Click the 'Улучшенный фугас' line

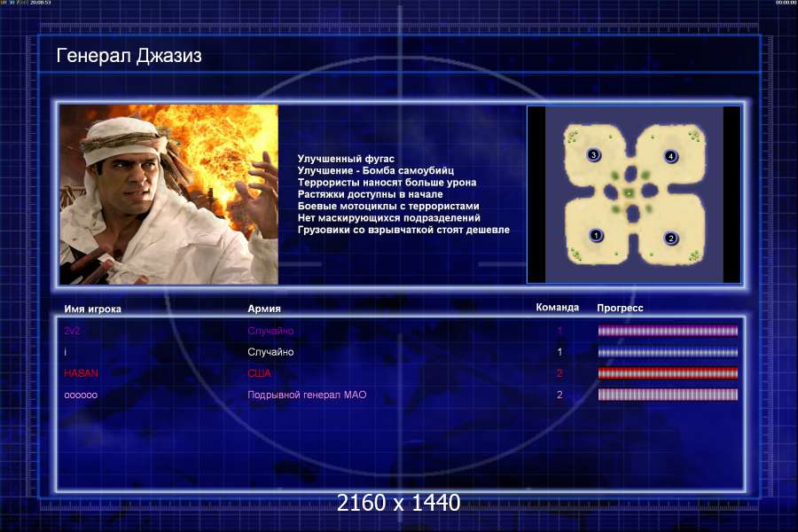pyautogui.click(x=346, y=159)
